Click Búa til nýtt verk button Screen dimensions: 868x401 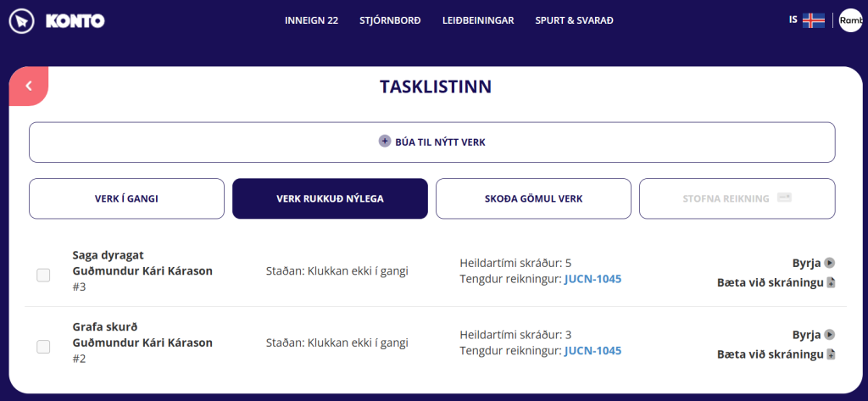coord(431,142)
